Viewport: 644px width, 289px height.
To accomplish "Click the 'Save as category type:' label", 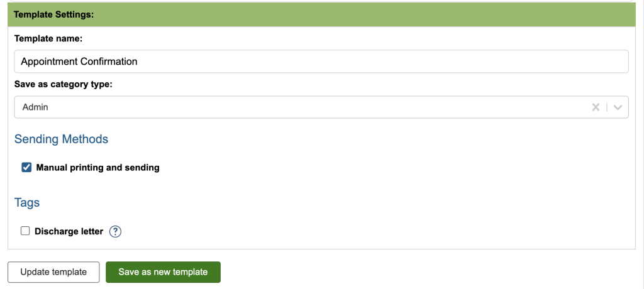I will pos(63,85).
